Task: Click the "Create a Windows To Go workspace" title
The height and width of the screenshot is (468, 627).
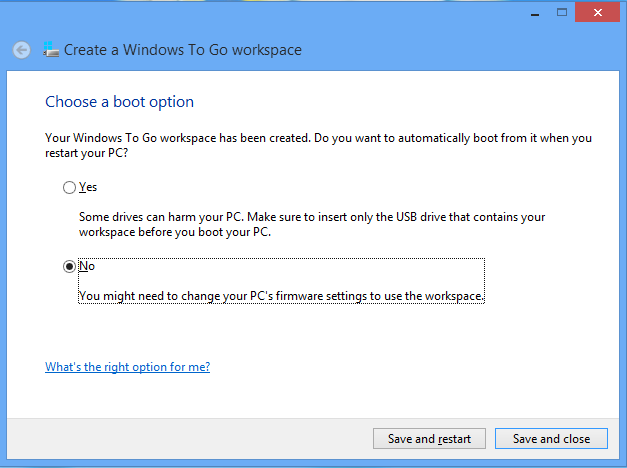Action: (183, 50)
